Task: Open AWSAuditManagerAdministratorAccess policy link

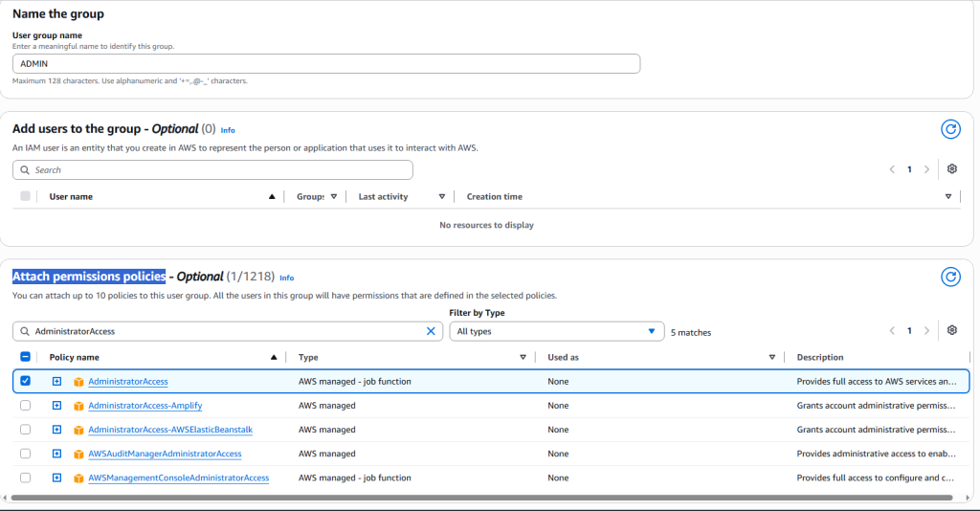Action: pos(165,454)
